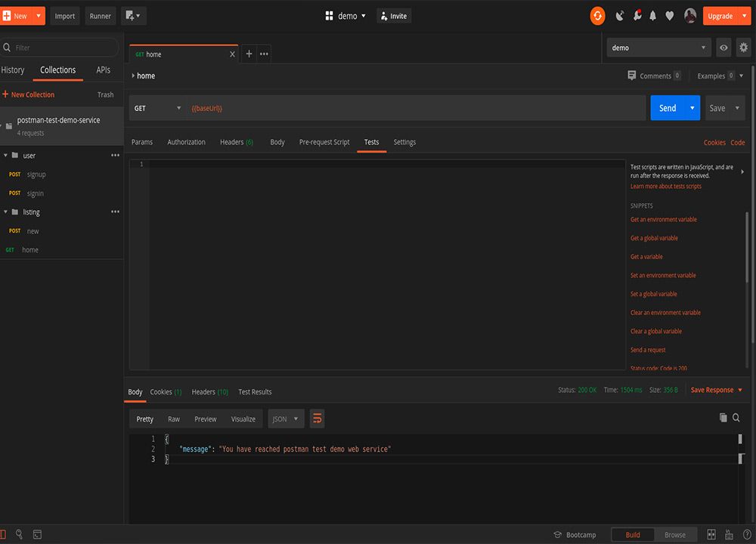The image size is (756, 544).
Task: Click the Import button
Action: point(64,16)
